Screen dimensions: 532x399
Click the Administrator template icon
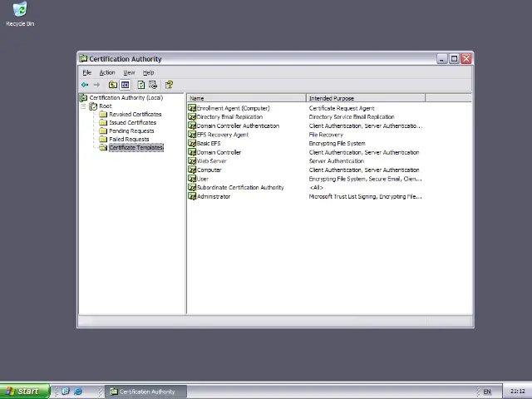(192, 196)
